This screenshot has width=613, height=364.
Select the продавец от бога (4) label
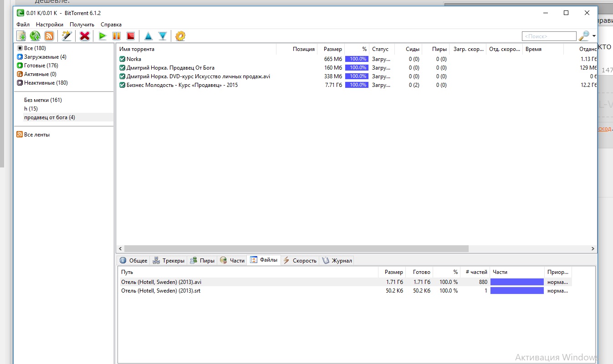tap(50, 117)
